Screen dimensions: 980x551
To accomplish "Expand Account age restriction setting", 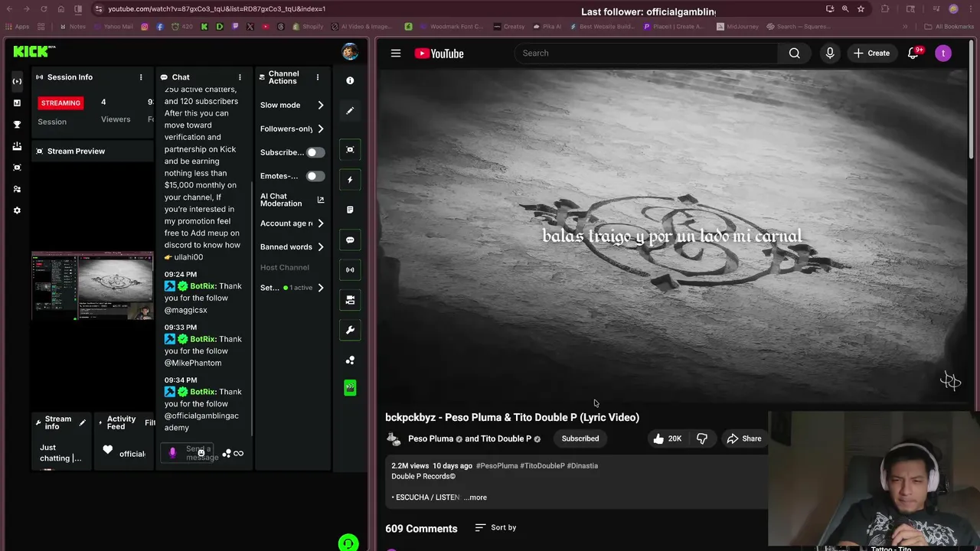I will [x=292, y=223].
